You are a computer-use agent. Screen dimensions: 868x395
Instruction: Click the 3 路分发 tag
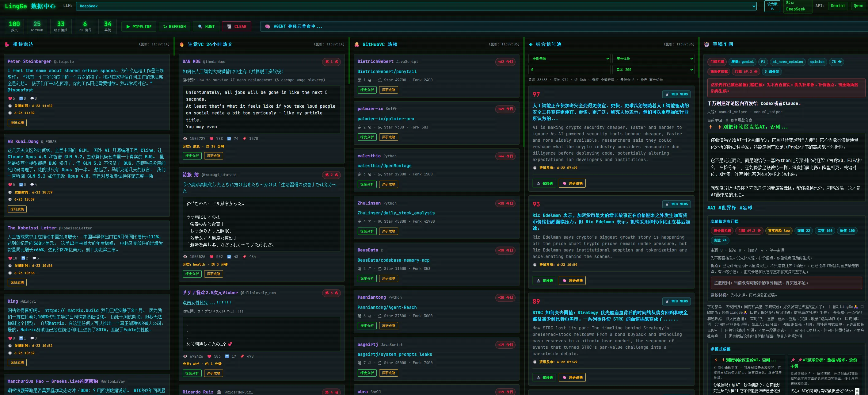coord(772,71)
